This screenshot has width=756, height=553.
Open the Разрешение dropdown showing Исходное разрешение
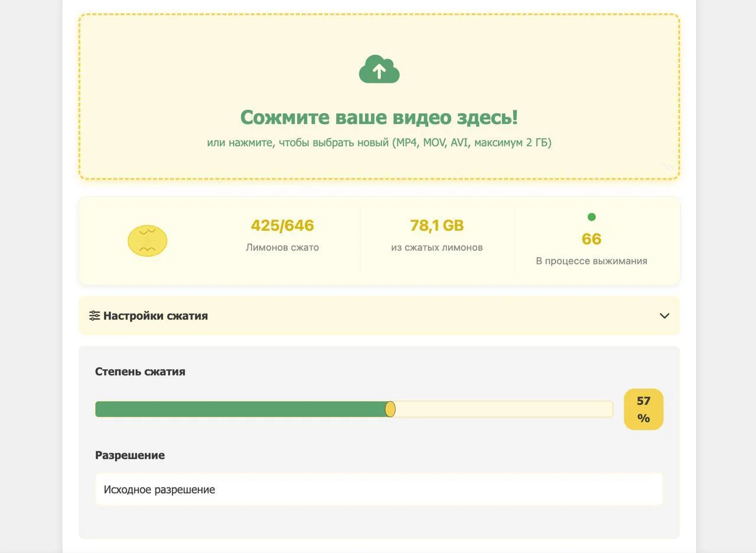pyautogui.click(x=379, y=489)
